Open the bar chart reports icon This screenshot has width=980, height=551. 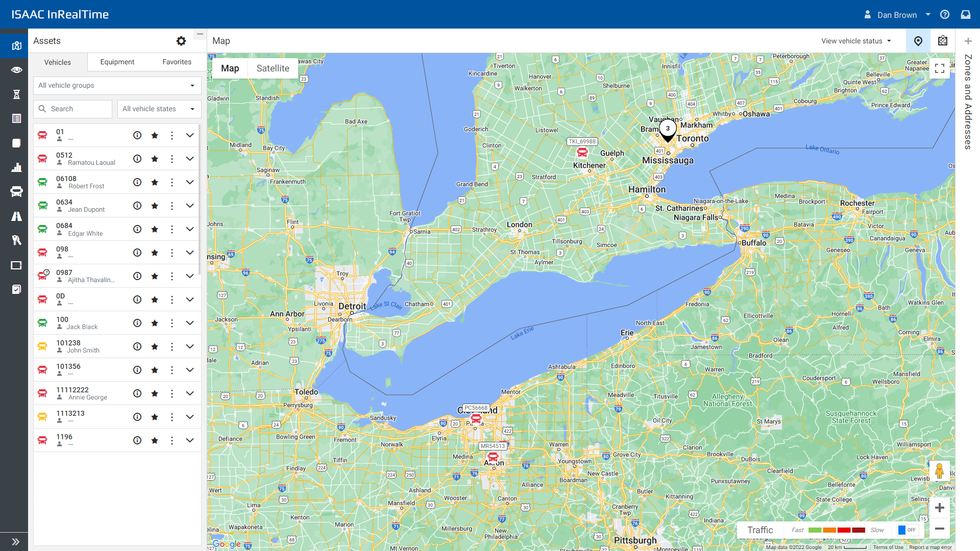(x=16, y=167)
